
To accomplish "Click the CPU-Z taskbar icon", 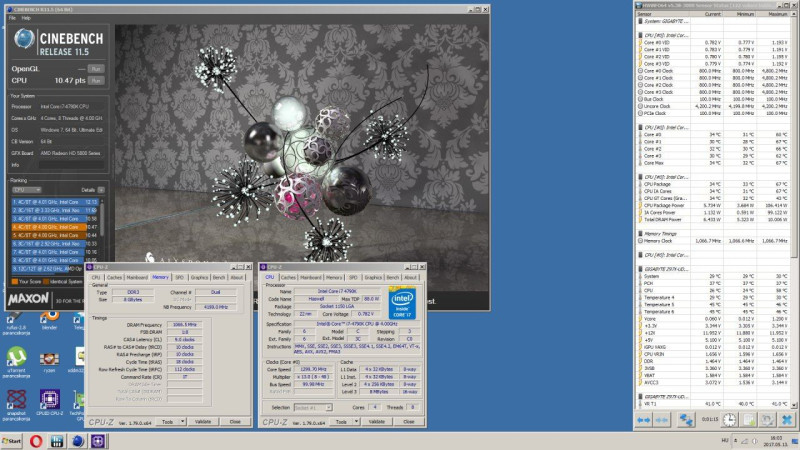I will click(98, 441).
